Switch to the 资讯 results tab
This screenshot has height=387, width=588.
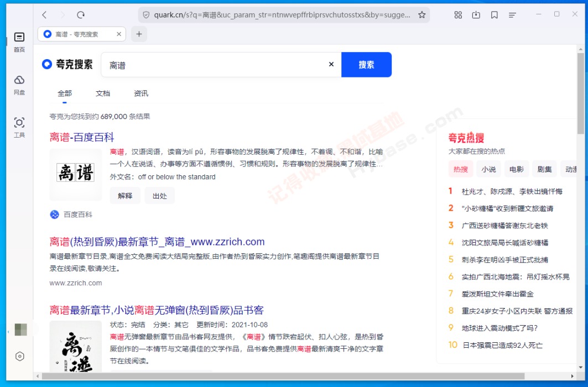pyautogui.click(x=141, y=93)
